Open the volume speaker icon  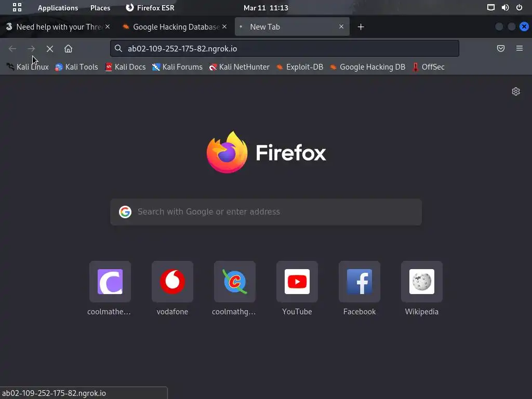[x=505, y=7]
